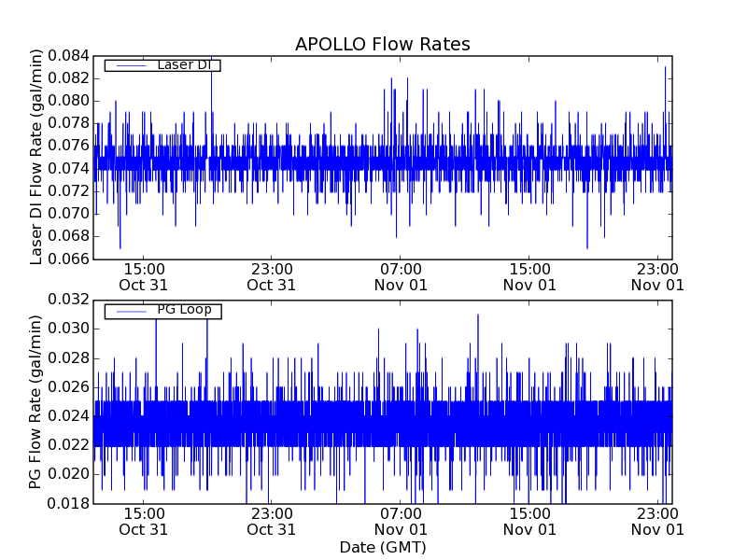
Task: Click the 0.066 tick on the top plot
Action: coord(68,259)
